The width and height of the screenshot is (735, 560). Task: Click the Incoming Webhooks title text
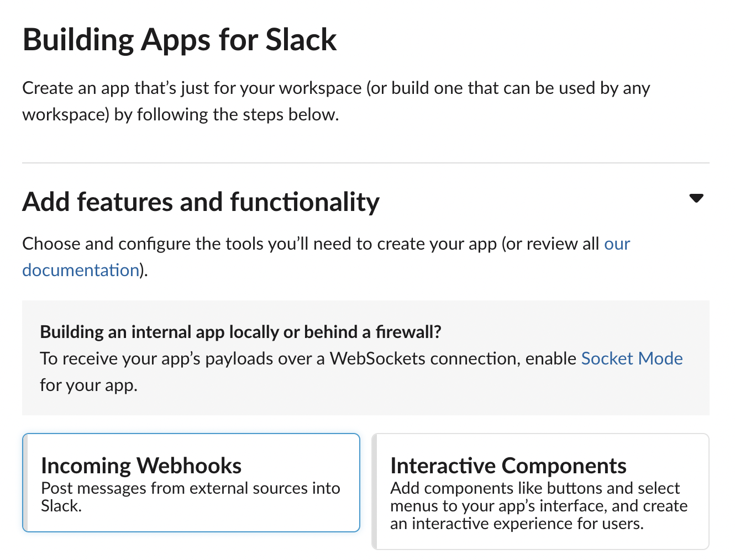(x=141, y=466)
